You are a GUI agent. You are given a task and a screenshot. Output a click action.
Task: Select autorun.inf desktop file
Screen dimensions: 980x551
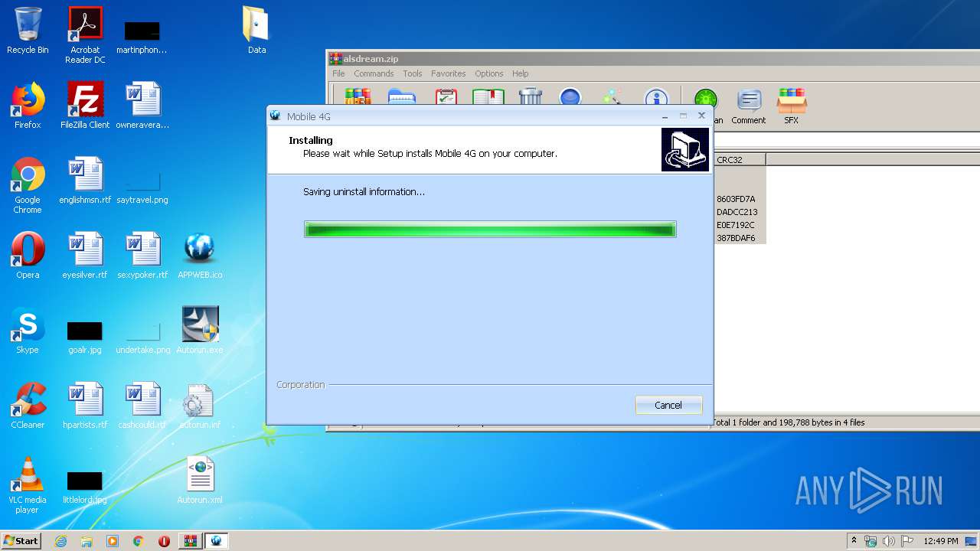pos(198,406)
